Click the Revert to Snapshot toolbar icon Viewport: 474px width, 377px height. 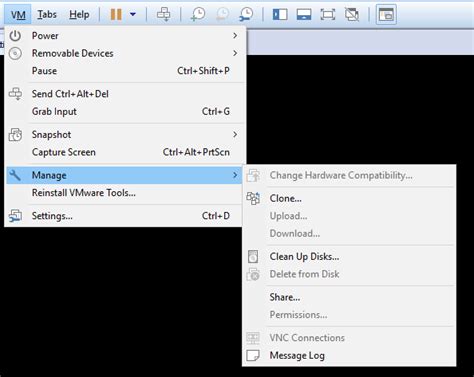[222, 14]
